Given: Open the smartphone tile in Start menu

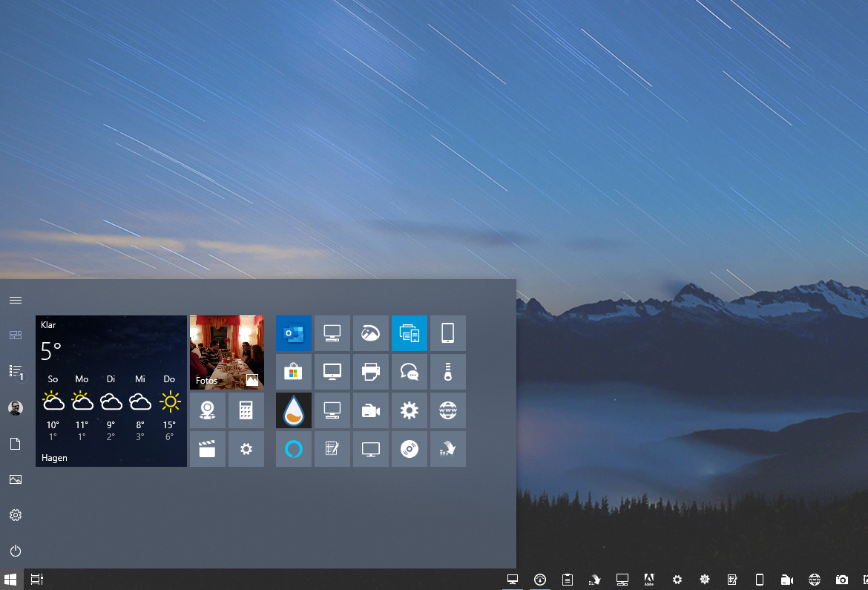Looking at the screenshot, I should click(448, 333).
